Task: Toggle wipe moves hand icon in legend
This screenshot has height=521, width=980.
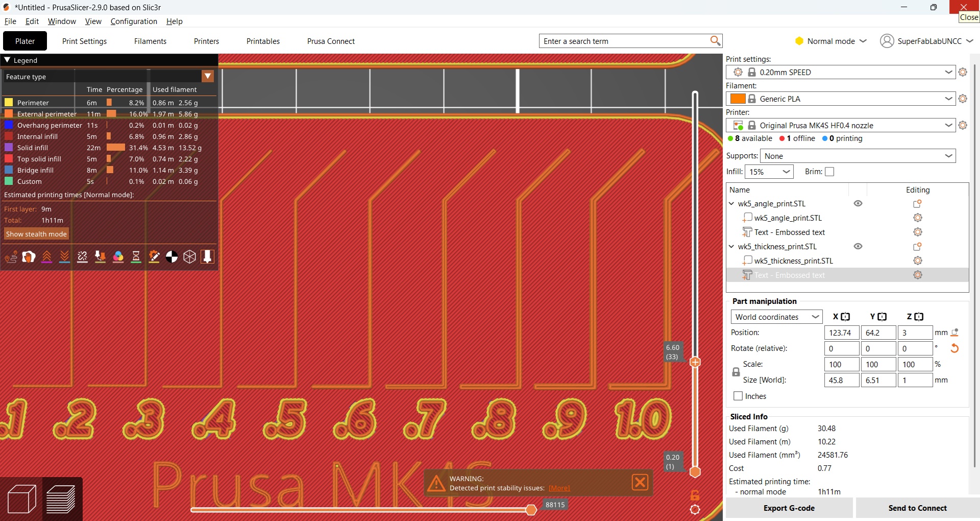Action: point(29,256)
